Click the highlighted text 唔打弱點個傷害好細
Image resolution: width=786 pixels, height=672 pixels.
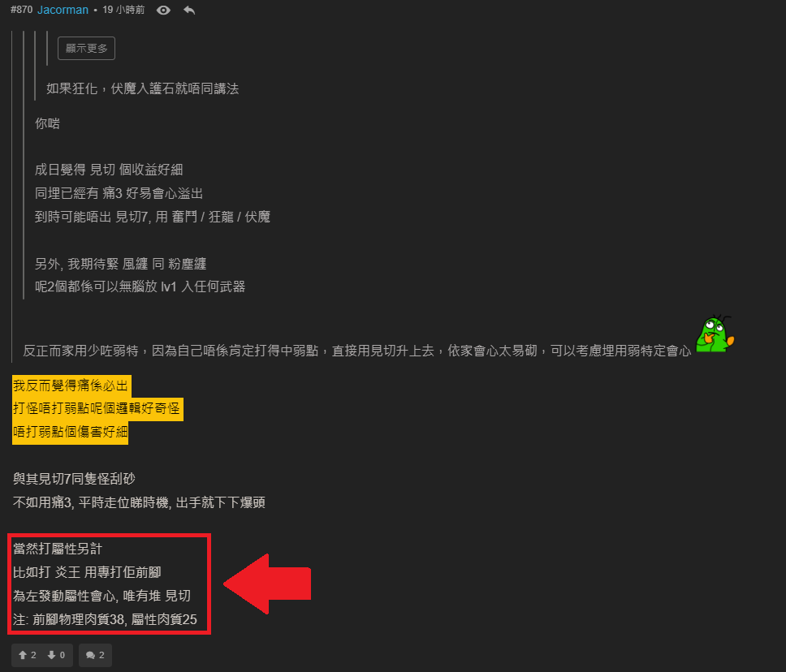tap(70, 432)
